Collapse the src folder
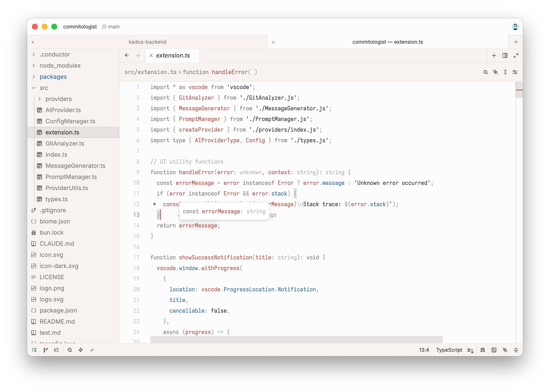Viewport: 550px width, 392px height. (34, 88)
